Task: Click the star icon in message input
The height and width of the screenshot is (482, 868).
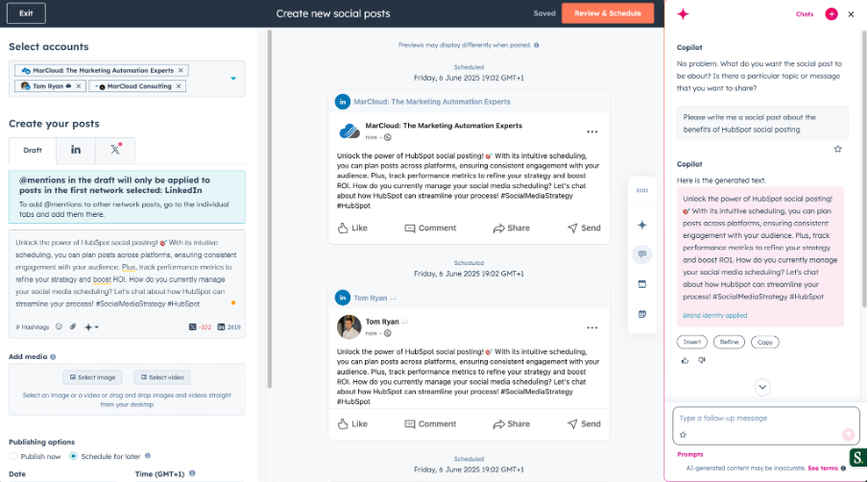Action: pyautogui.click(x=683, y=435)
